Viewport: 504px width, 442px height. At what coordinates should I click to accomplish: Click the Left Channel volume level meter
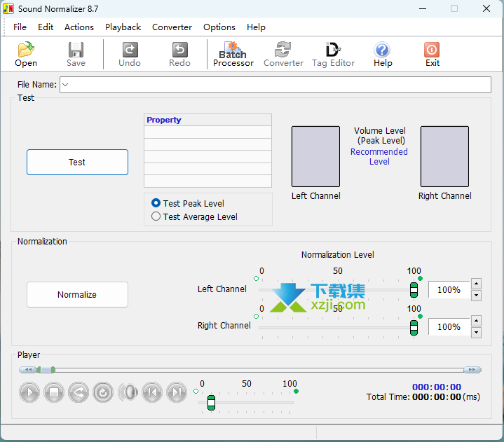pos(315,156)
